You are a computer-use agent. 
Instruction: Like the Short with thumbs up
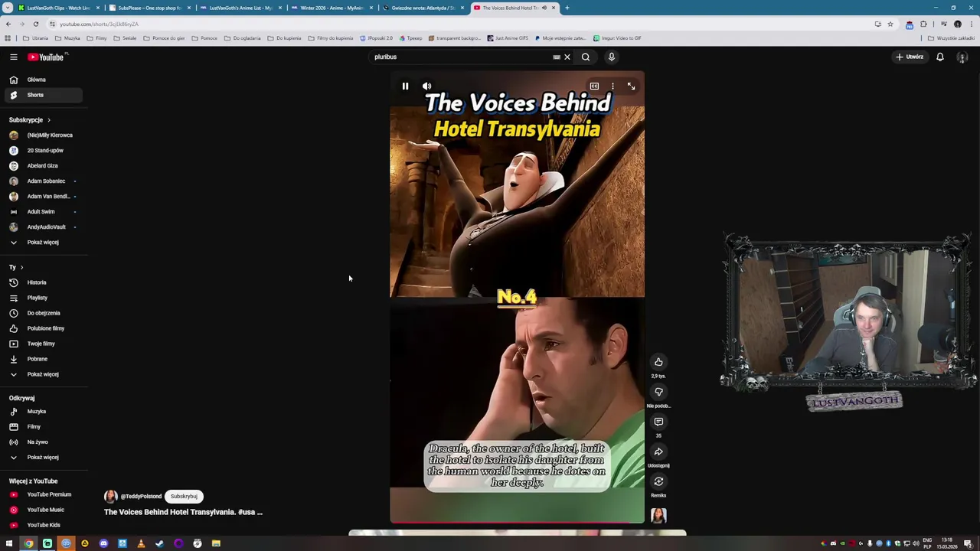658,361
